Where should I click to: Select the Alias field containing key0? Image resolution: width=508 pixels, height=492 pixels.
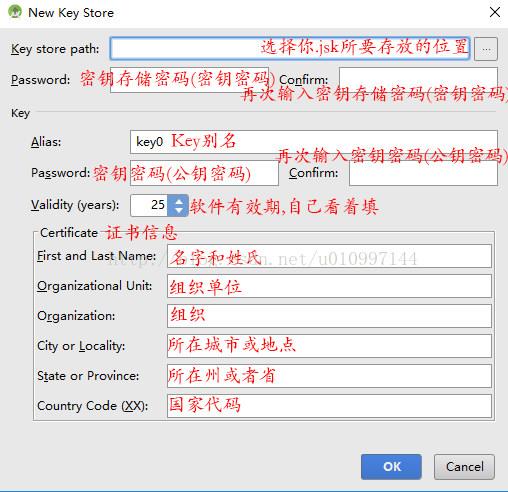(314, 142)
